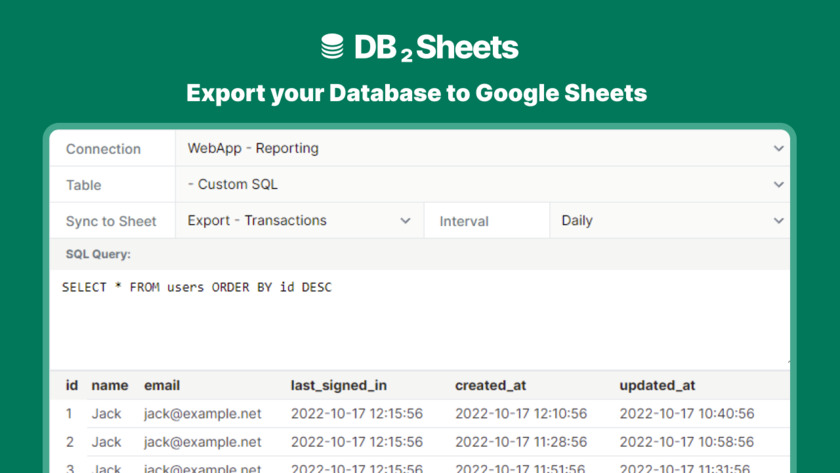Click the 'updated_at' column header
Image resolution: width=840 pixels, height=473 pixels.
[657, 386]
